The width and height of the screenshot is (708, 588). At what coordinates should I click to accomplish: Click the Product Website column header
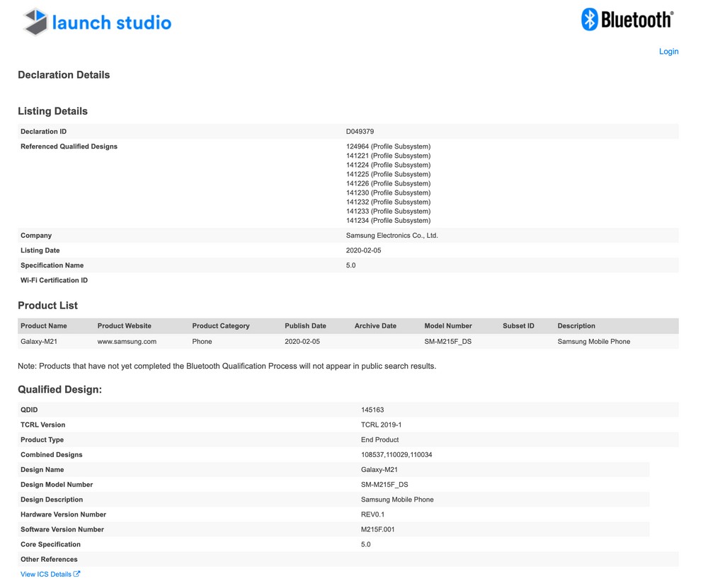click(x=124, y=325)
